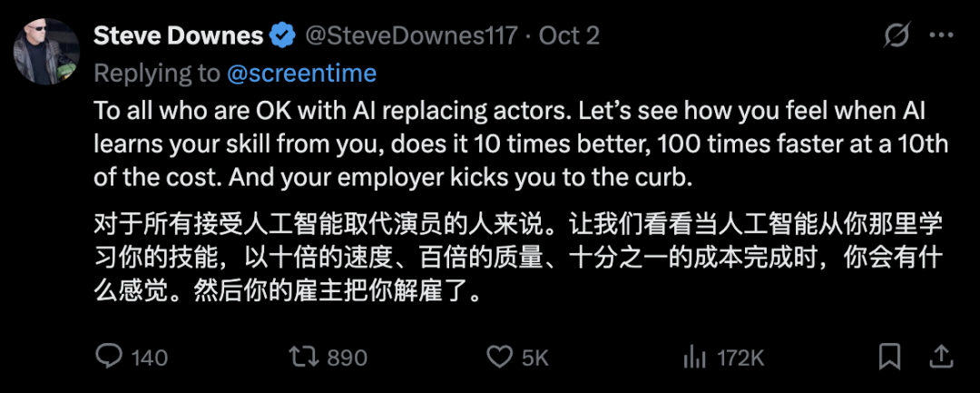980x393 pixels.
Task: Open the Oct 2 timestamp
Action: (569, 36)
